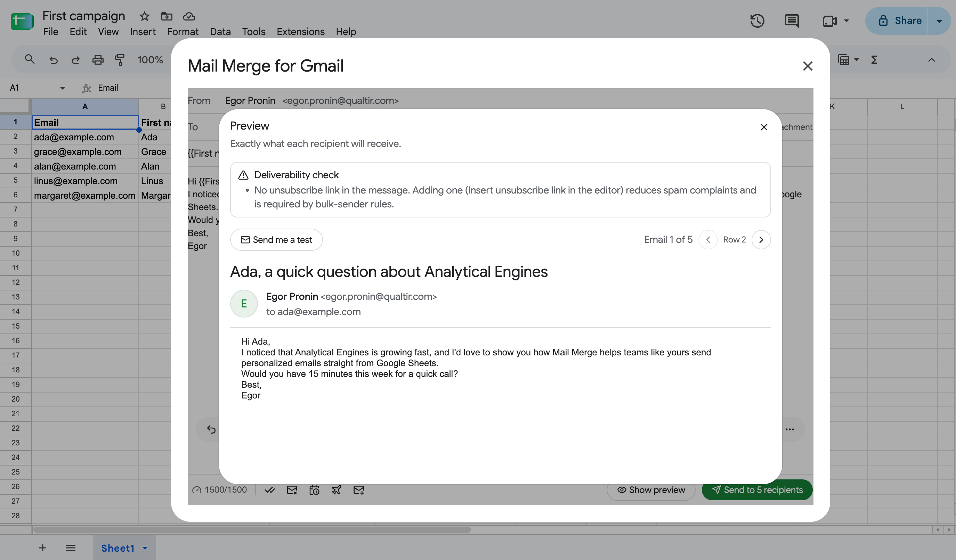Click Send to 5 recipients button

pos(757,490)
